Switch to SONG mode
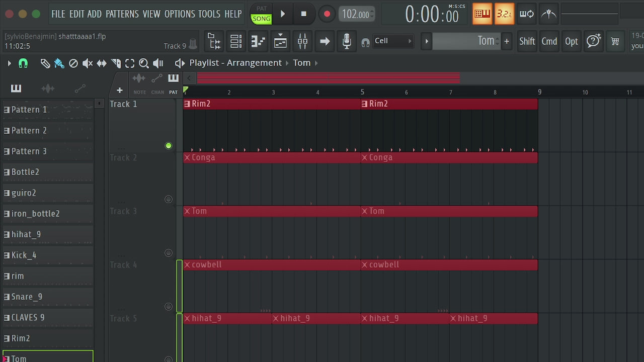Viewport: 644px width, 362px height. pos(261,19)
